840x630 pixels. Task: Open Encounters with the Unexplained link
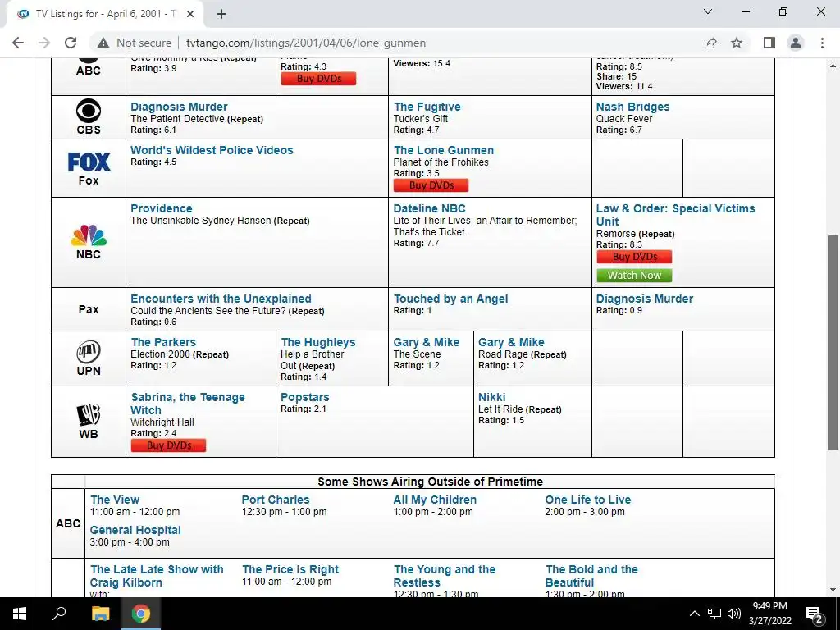[x=221, y=299]
